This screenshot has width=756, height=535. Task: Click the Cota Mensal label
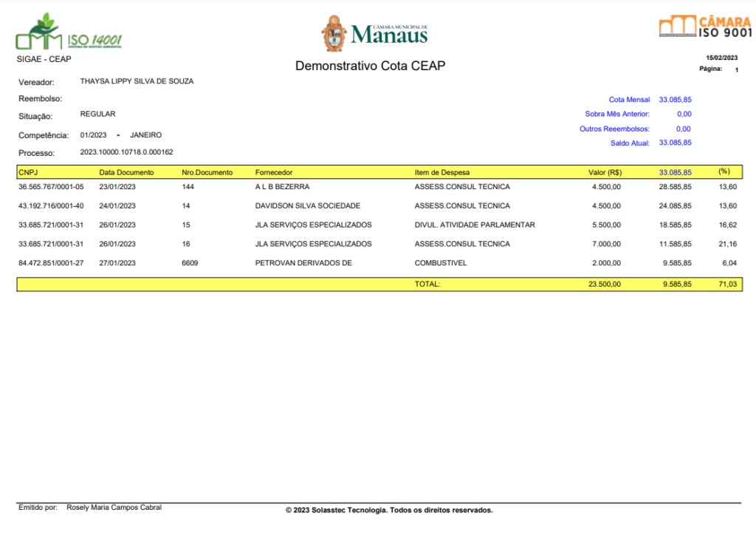click(629, 100)
